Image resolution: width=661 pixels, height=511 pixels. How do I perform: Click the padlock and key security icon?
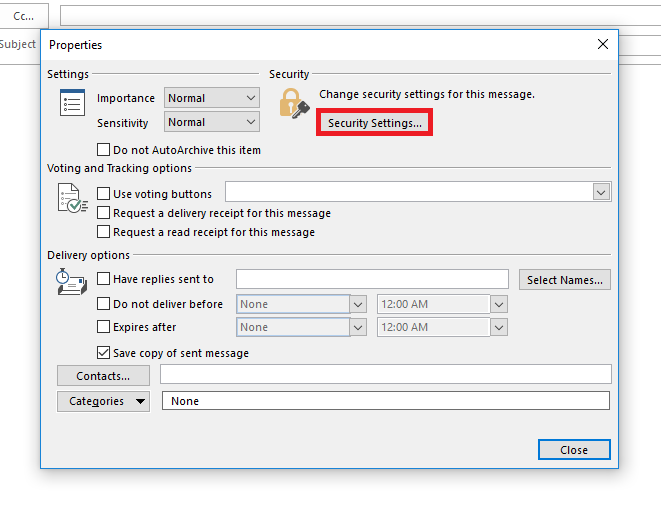[294, 103]
